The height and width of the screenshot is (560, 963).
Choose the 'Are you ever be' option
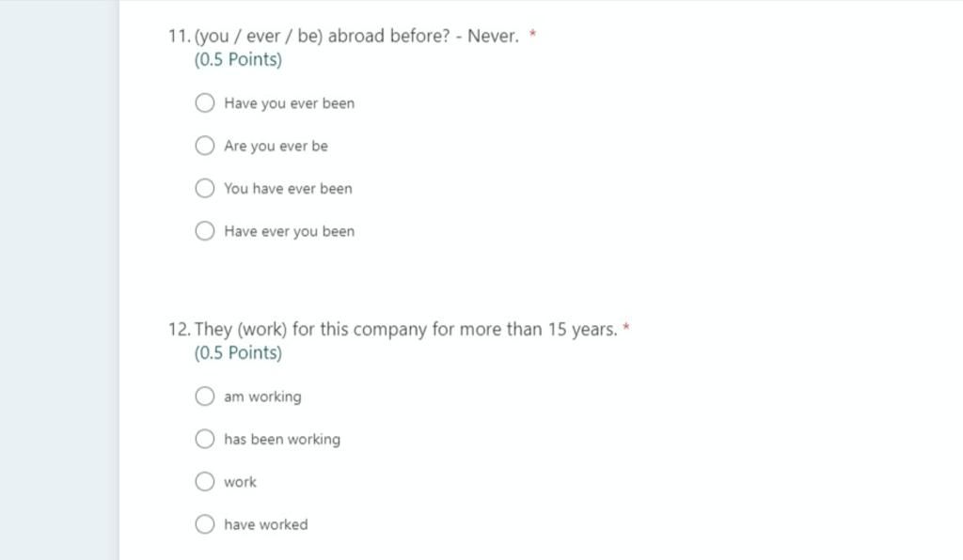tap(205, 146)
